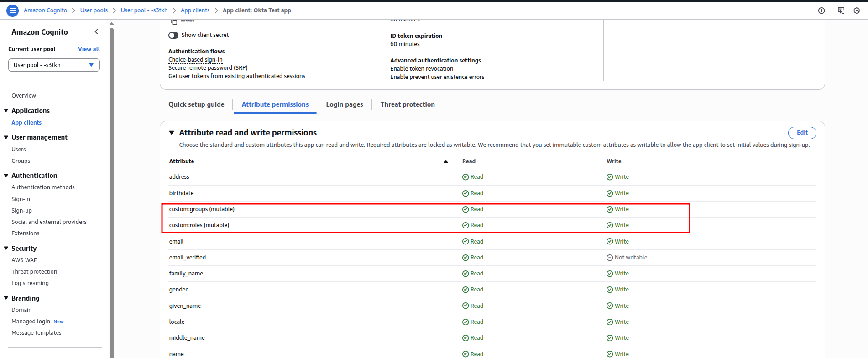Collapse the Authentication section
This screenshot has width=868, height=358.
click(6, 175)
